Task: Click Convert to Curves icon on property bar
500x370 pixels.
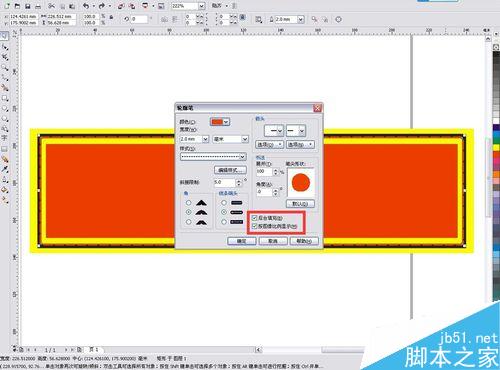Action: pos(338,19)
